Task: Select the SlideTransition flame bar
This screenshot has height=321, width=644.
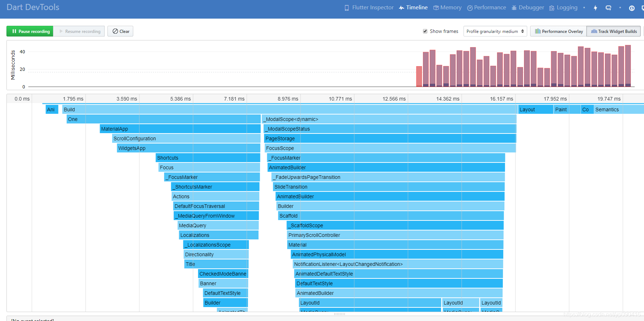Action: 389,187
